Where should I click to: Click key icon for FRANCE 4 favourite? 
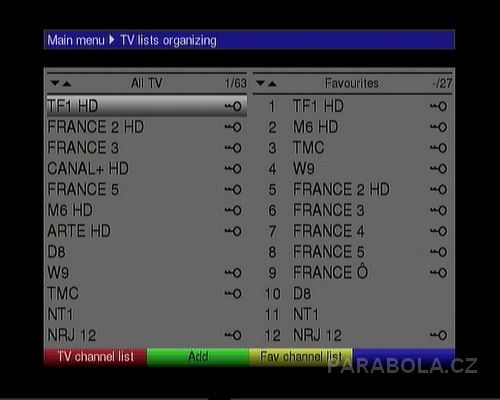[438, 231]
